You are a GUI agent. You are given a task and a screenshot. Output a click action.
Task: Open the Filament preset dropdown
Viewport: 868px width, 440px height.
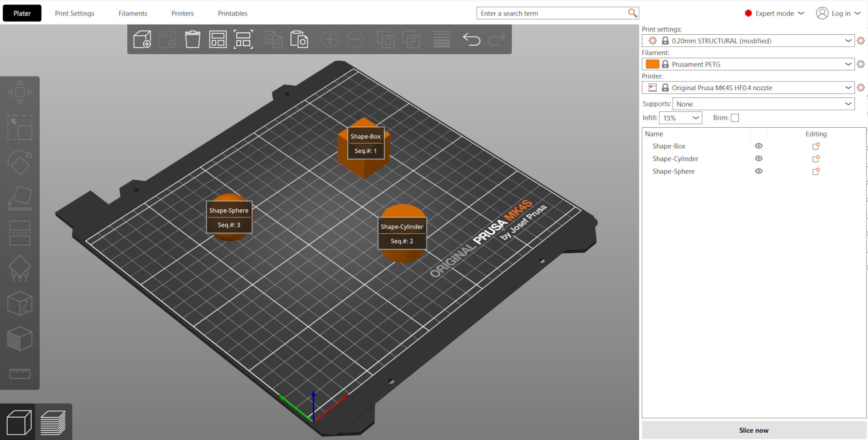tap(748, 64)
